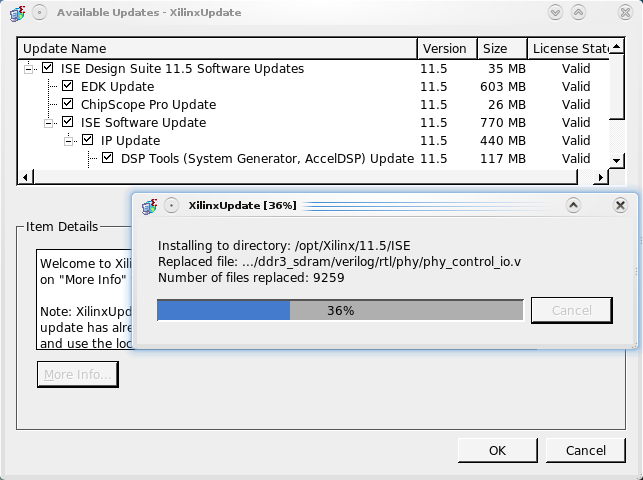Click the progress dialog's XilinxUpdate app icon
The height and width of the screenshot is (480, 643).
(150, 205)
